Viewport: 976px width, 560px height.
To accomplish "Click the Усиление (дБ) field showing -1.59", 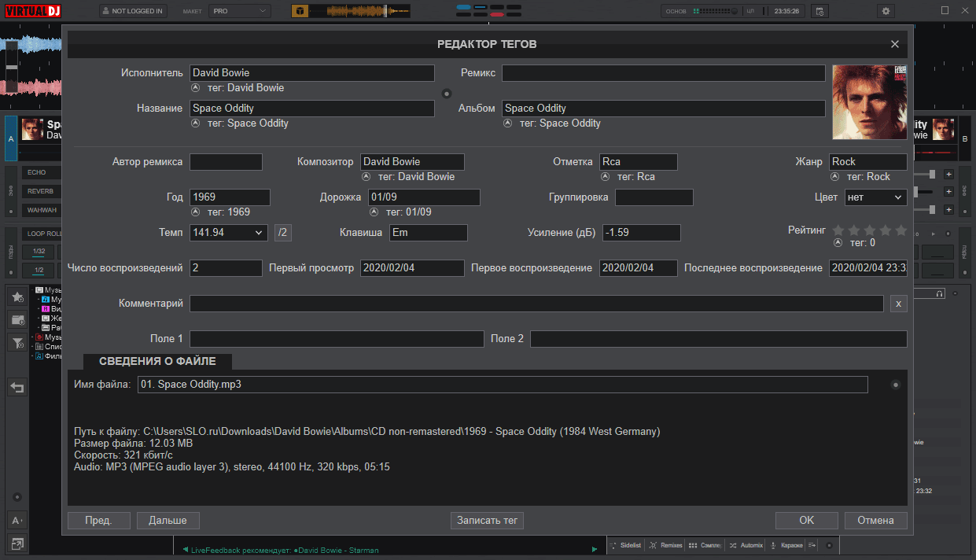I will (641, 233).
